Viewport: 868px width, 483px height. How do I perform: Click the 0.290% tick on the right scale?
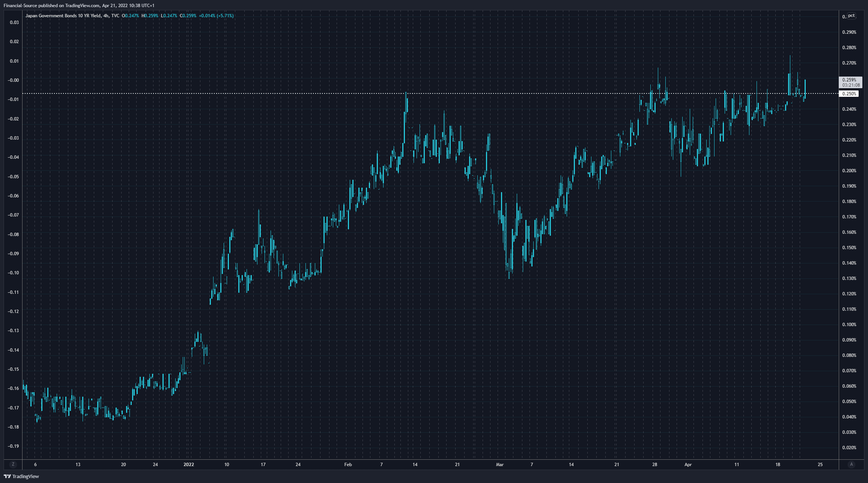pos(849,32)
